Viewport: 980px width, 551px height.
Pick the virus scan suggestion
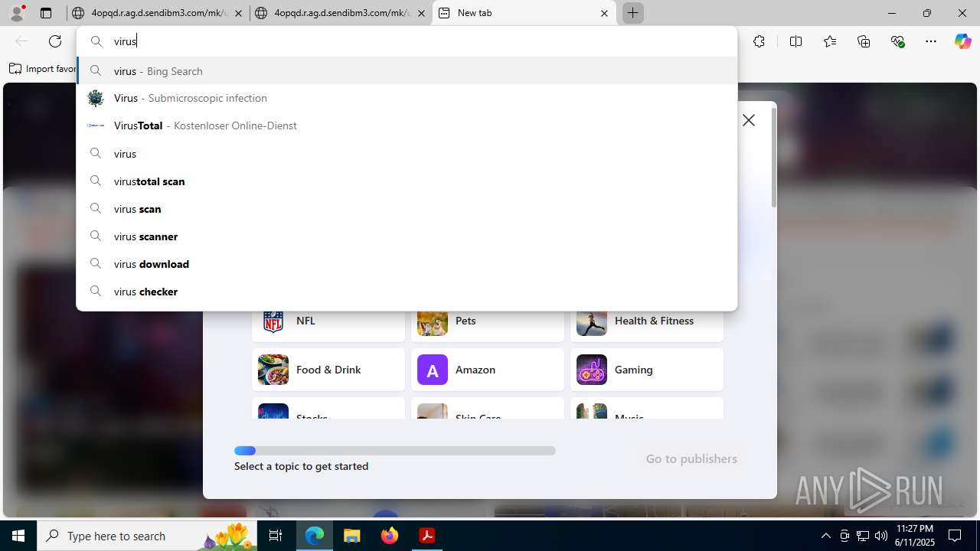pyautogui.click(x=407, y=209)
